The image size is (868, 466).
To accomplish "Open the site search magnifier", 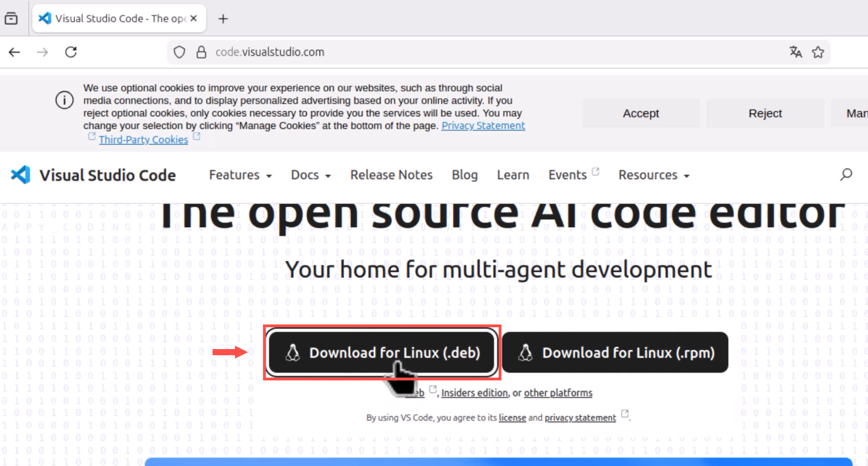I will [846, 175].
